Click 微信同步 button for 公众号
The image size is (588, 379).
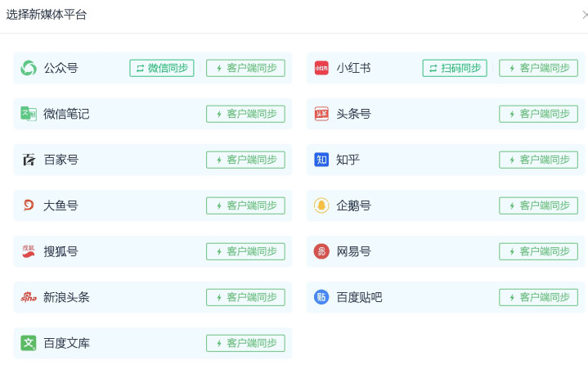click(162, 68)
